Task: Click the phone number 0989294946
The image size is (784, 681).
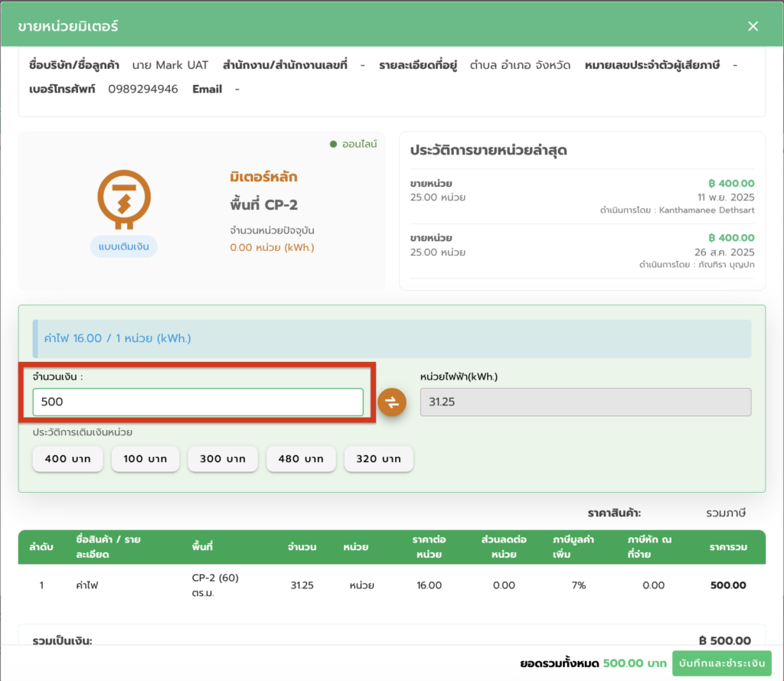Action: (x=143, y=90)
